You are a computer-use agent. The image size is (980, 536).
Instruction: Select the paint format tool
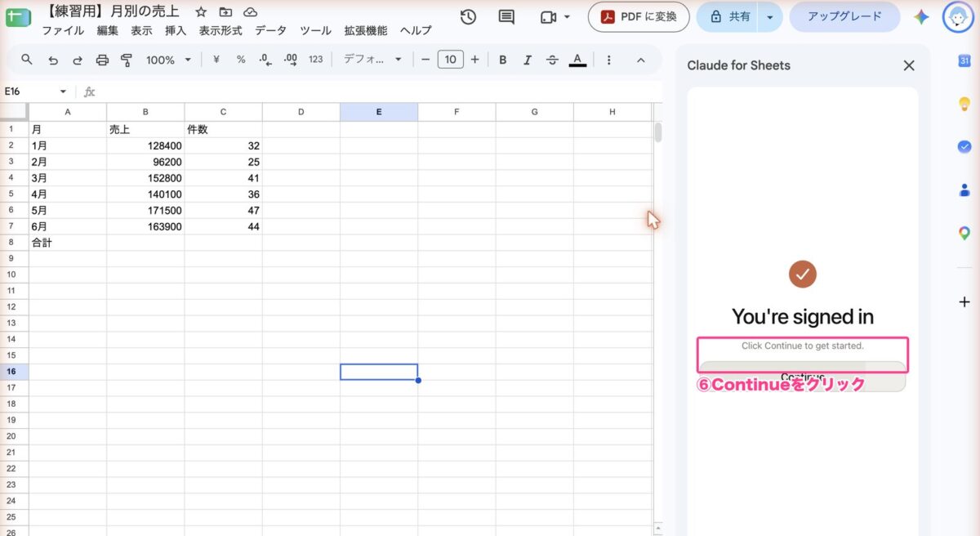127,60
